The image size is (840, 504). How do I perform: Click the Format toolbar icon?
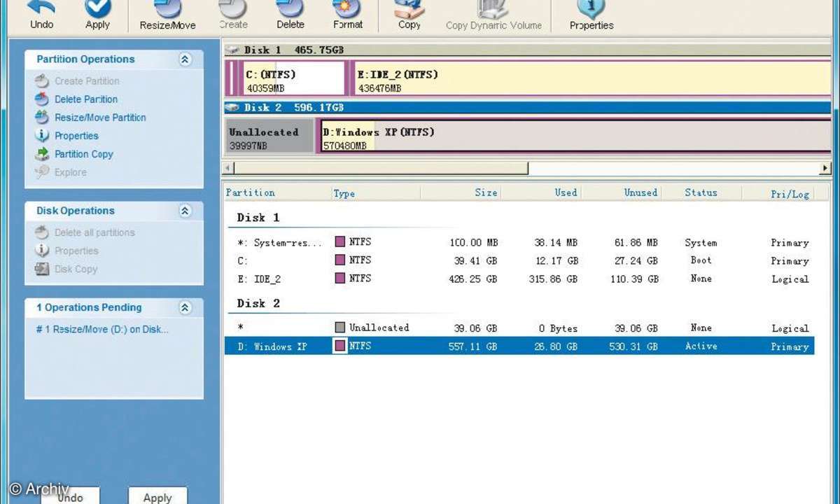[x=347, y=8]
